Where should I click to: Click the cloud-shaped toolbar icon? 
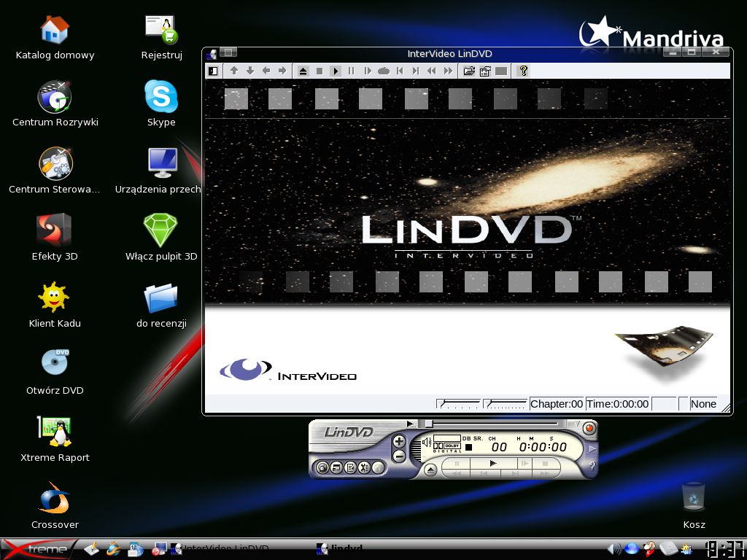pyautogui.click(x=384, y=71)
